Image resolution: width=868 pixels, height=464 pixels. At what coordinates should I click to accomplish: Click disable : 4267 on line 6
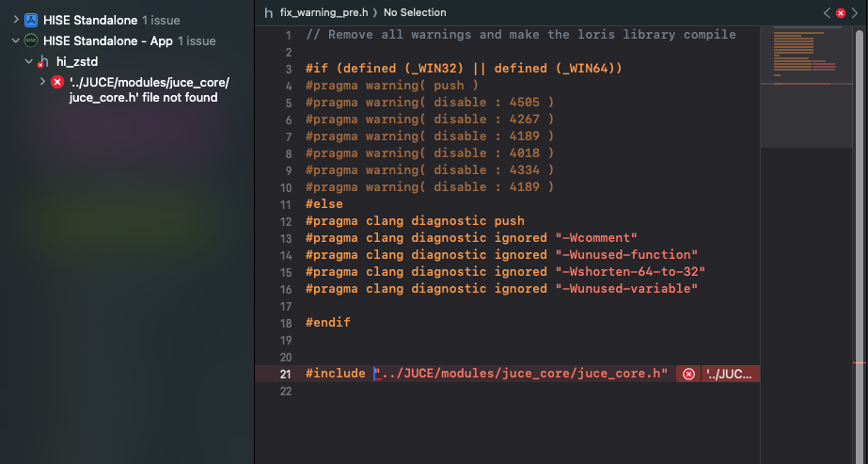click(x=486, y=119)
